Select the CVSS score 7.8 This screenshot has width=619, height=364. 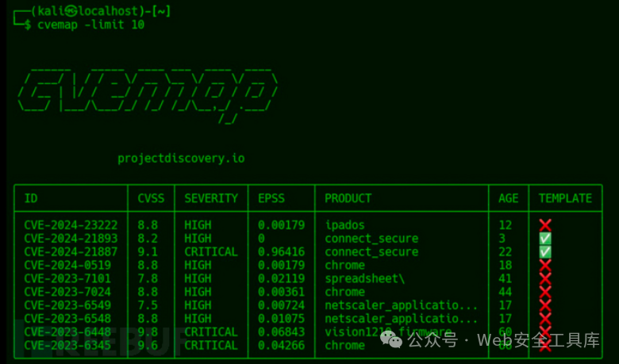(148, 279)
